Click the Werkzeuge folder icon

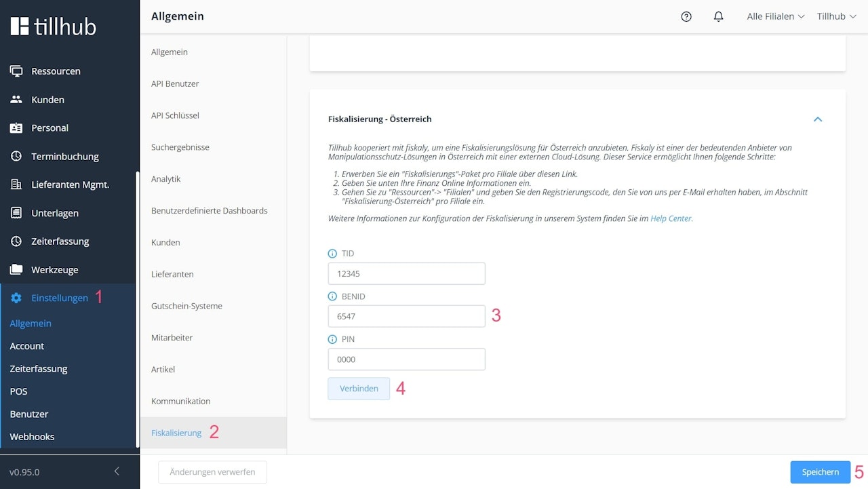[x=16, y=270]
